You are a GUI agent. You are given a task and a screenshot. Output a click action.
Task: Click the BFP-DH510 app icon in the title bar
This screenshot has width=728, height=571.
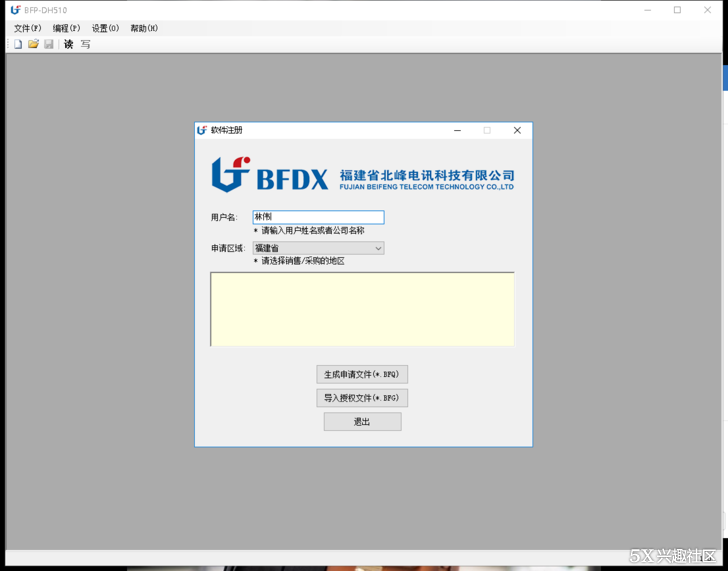(x=15, y=10)
